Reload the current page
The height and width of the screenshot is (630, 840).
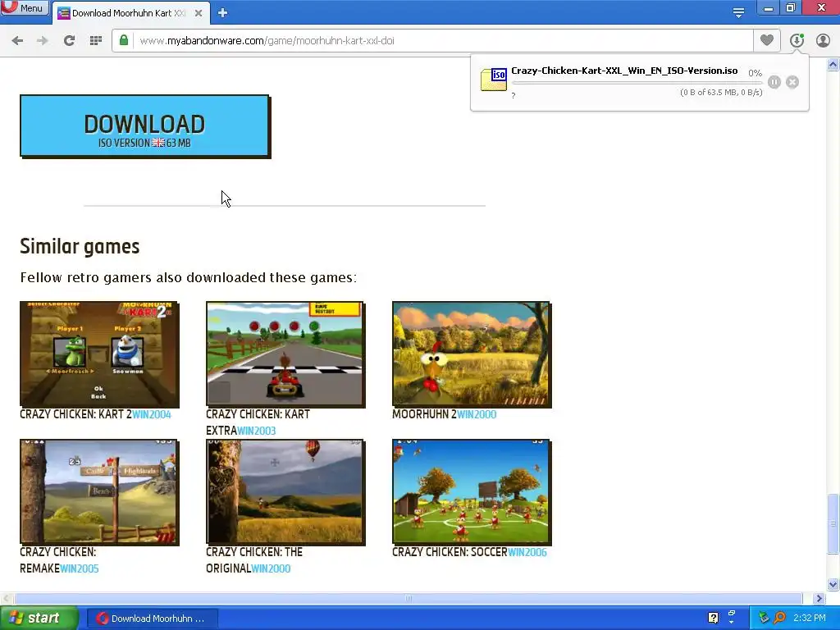pos(69,41)
